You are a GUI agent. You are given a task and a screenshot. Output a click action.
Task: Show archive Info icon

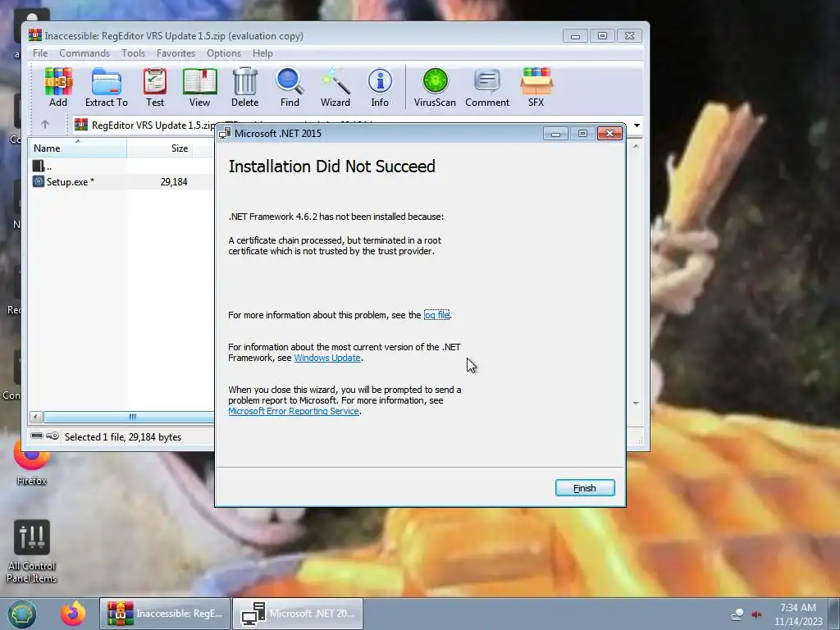click(x=380, y=87)
